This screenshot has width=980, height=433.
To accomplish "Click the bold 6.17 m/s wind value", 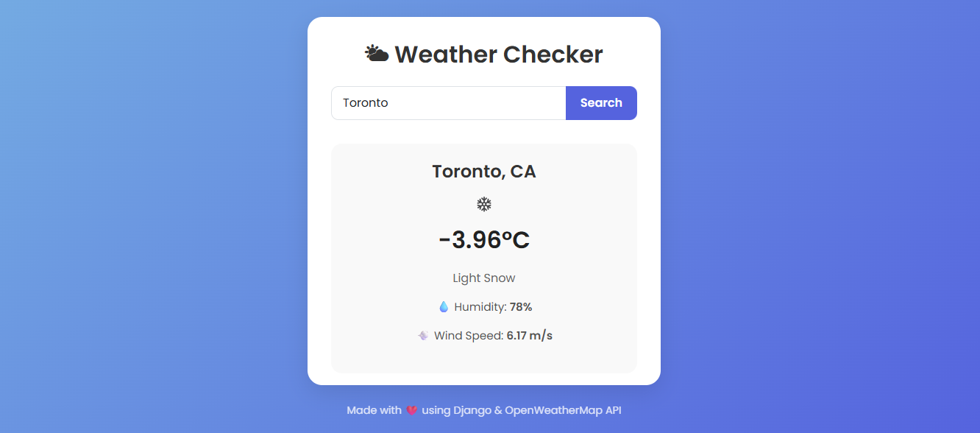I will point(528,335).
